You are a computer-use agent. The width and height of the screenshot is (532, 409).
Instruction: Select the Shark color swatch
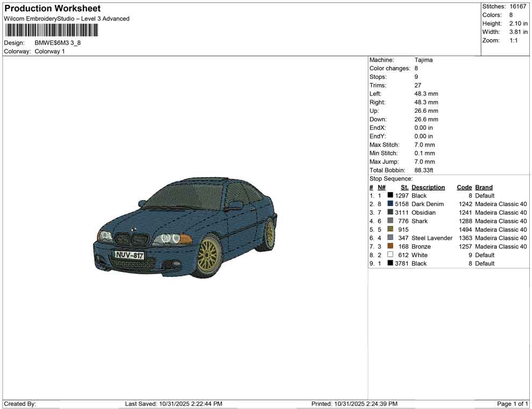click(390, 221)
